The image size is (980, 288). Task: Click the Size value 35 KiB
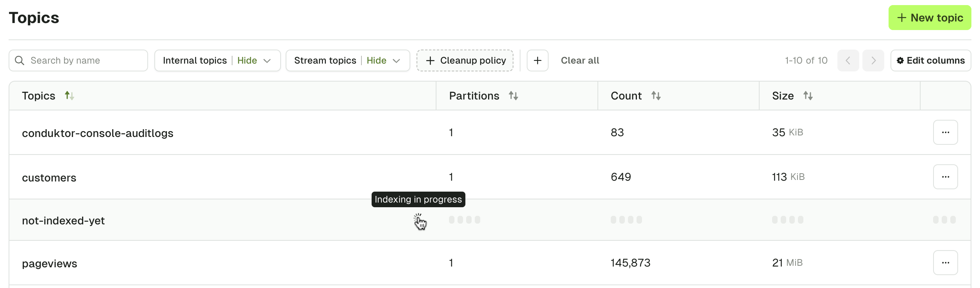788,132
